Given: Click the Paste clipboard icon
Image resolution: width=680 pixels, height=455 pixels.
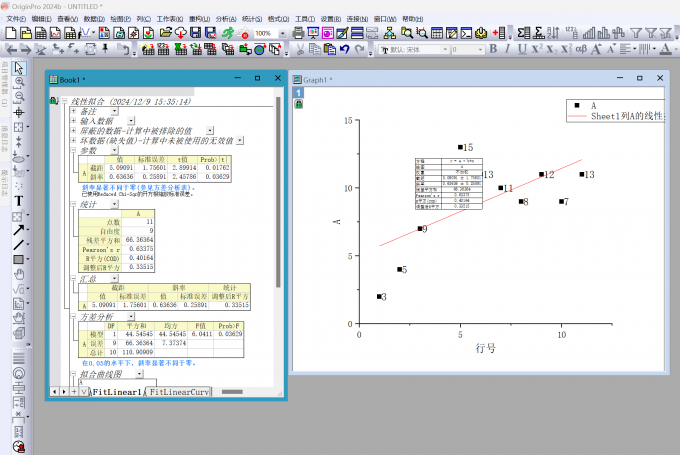Looking at the screenshot, I should [330, 49].
